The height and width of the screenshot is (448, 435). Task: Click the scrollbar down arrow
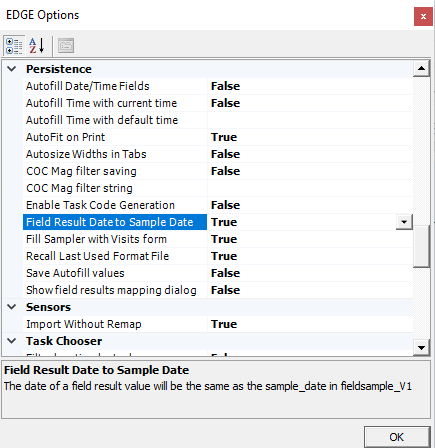pyautogui.click(x=421, y=348)
